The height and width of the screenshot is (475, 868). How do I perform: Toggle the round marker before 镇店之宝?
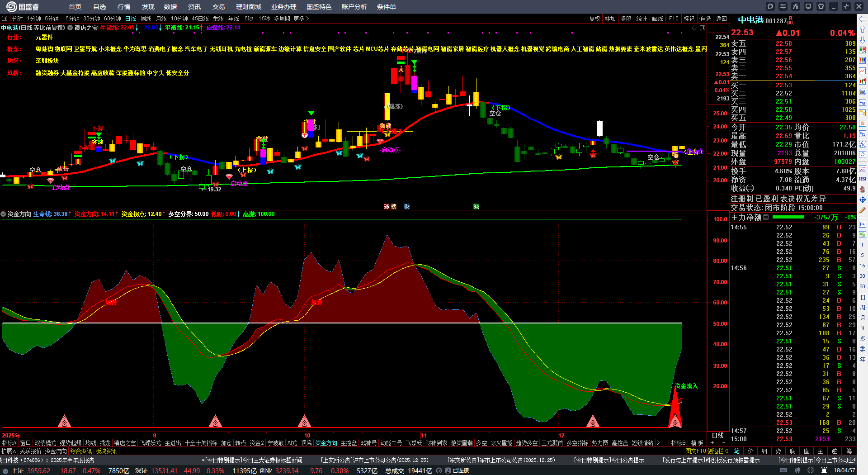[x=70, y=28]
